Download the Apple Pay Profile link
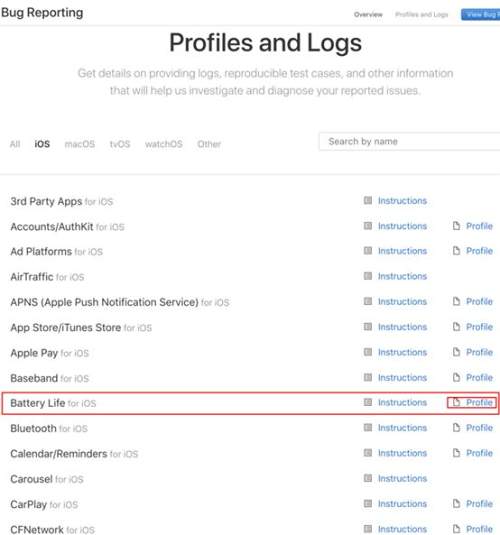 pyautogui.click(x=479, y=352)
